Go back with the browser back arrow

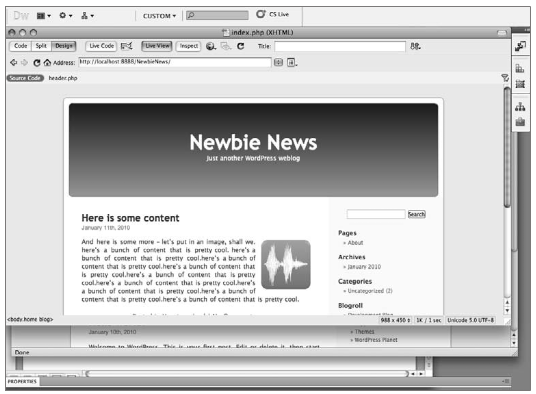(x=13, y=63)
